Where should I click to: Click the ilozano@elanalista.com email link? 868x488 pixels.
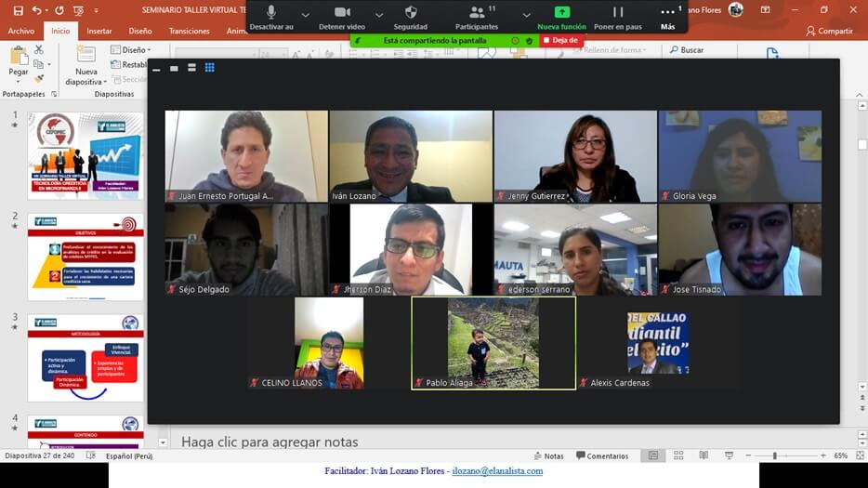pyautogui.click(x=497, y=471)
